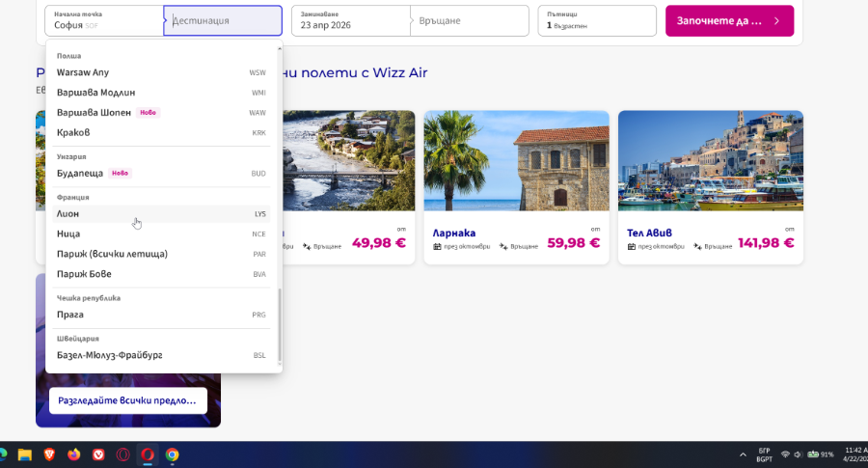Viewport: 868px width, 468px height.
Task: Select Лион destination
Action: pyautogui.click(x=161, y=214)
